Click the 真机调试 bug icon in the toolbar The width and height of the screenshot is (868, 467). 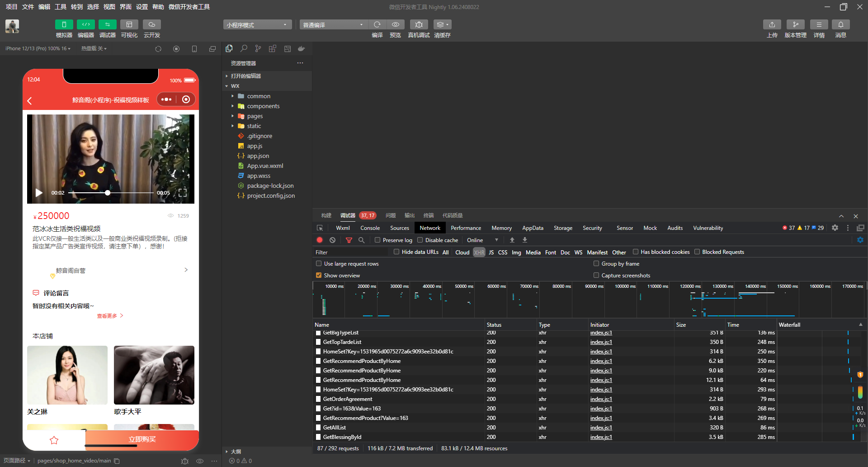[x=419, y=24]
